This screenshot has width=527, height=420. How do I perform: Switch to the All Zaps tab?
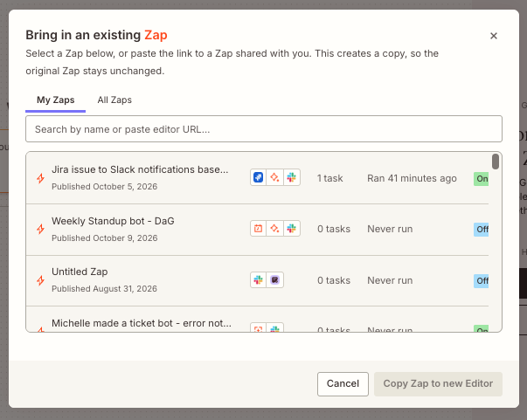114,100
